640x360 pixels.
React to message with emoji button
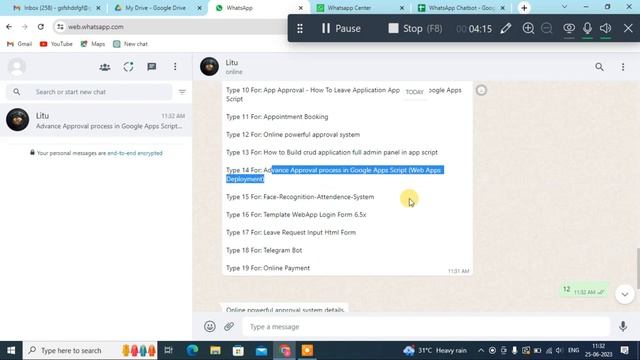pyautogui.click(x=481, y=90)
